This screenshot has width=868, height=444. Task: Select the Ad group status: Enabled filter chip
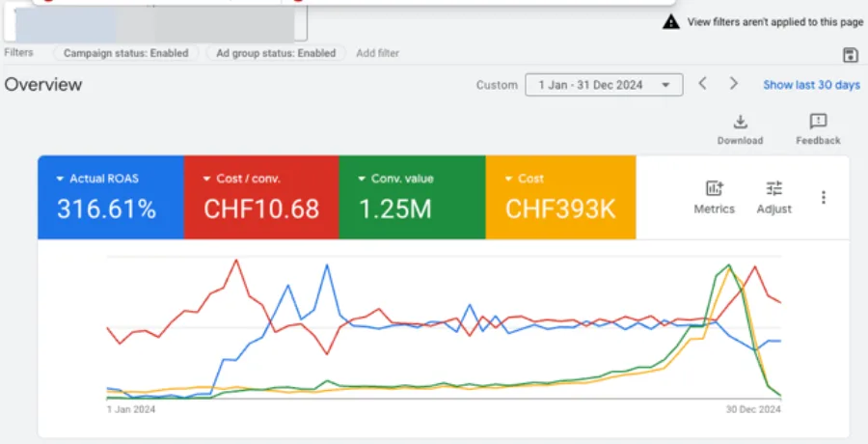tap(276, 53)
